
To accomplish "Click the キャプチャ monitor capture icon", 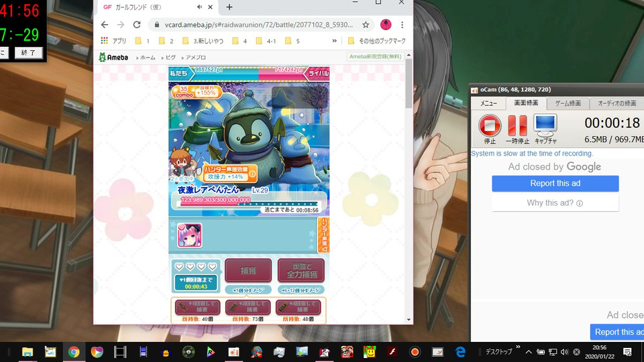I will pyautogui.click(x=545, y=125).
